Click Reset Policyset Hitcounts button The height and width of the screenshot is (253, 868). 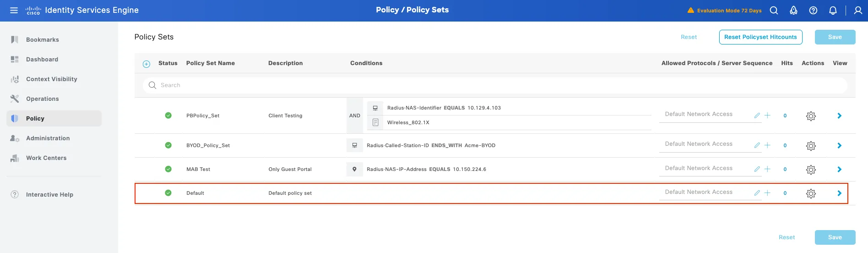click(760, 37)
